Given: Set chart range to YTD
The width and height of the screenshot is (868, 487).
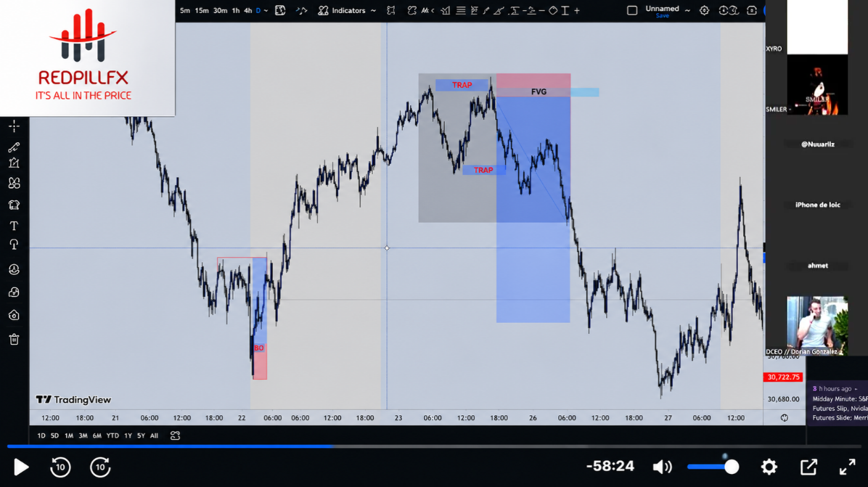Looking at the screenshot, I should 112,435.
